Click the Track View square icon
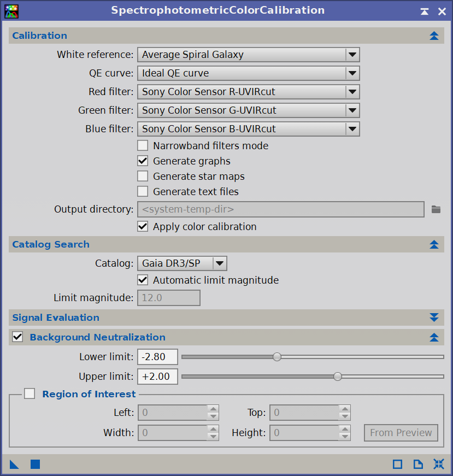The height and width of the screenshot is (476, 453). [397, 464]
